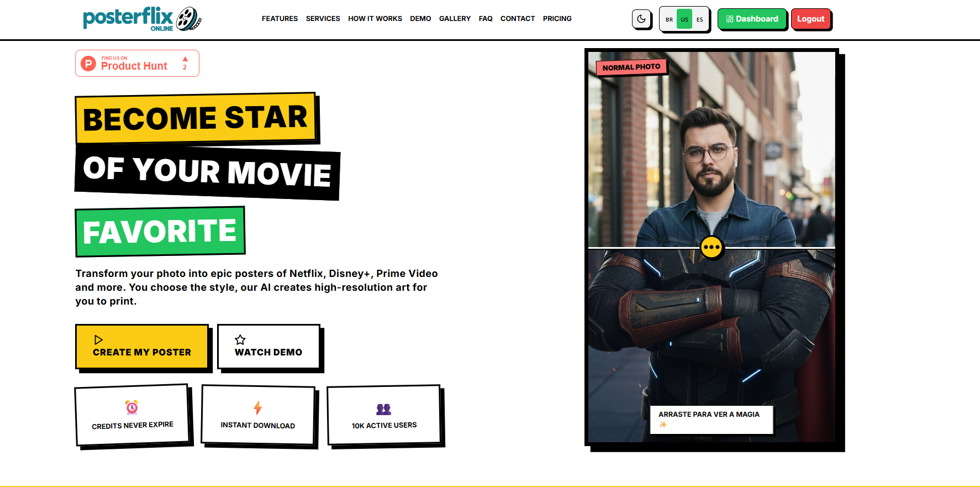Click the superhero poster image half

point(712,345)
